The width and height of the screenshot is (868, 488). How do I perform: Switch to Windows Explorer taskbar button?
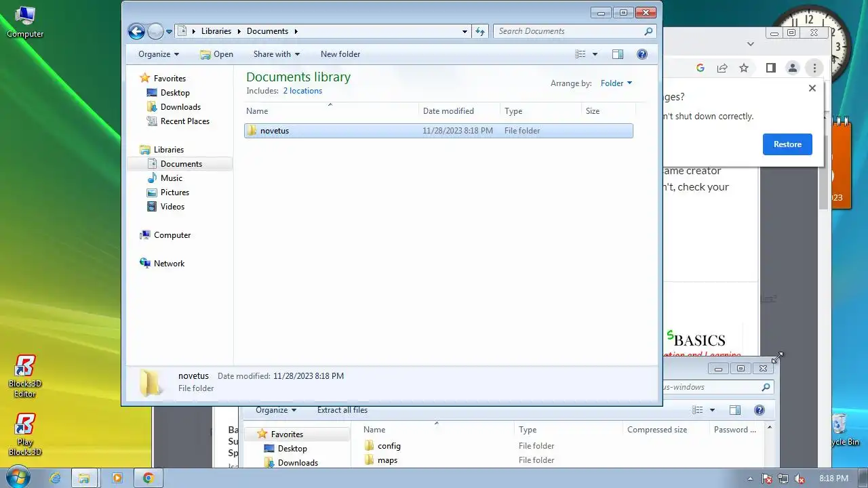coord(84,478)
